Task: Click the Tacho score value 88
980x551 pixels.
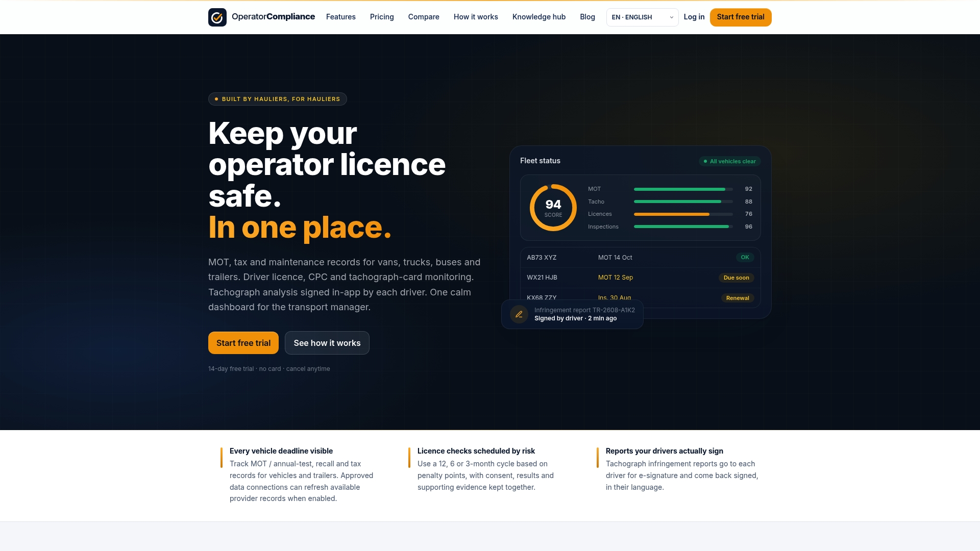Action: (748, 202)
